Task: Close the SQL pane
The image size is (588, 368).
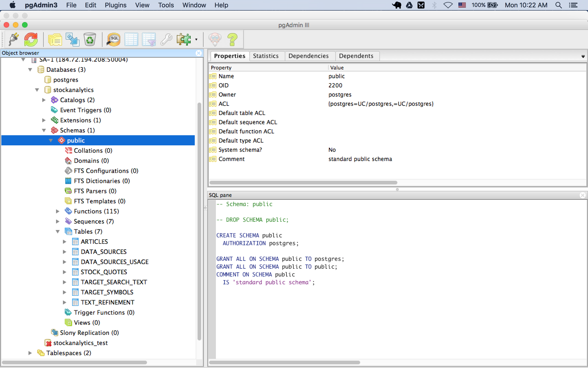Action: pos(582,195)
